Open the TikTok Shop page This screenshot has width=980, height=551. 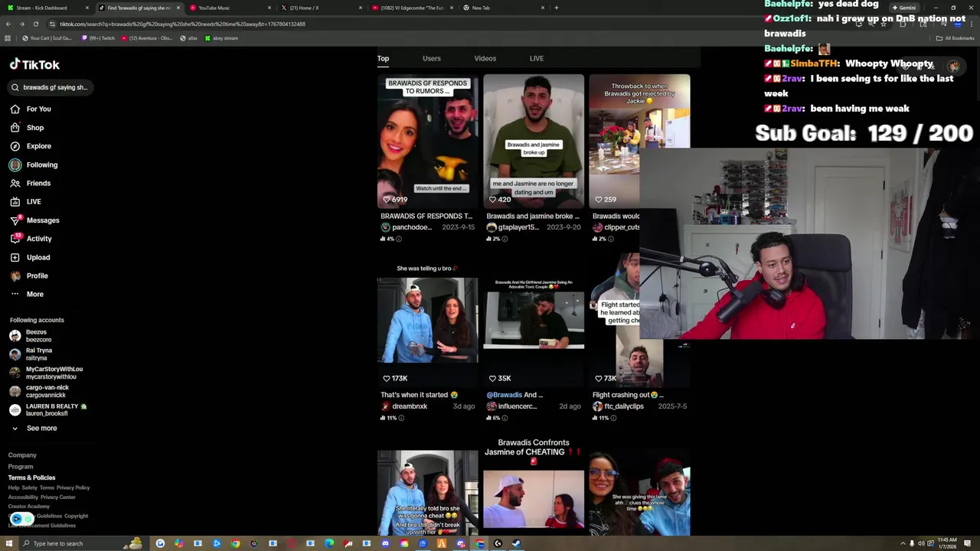coord(35,128)
